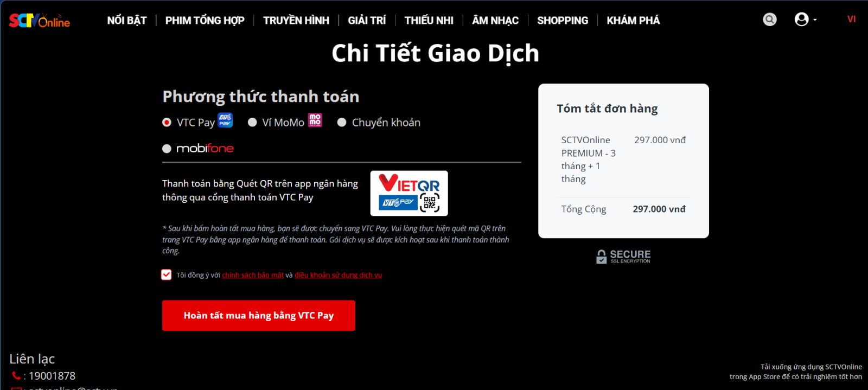
Task: Open the search magnifier icon
Action: [769, 20]
